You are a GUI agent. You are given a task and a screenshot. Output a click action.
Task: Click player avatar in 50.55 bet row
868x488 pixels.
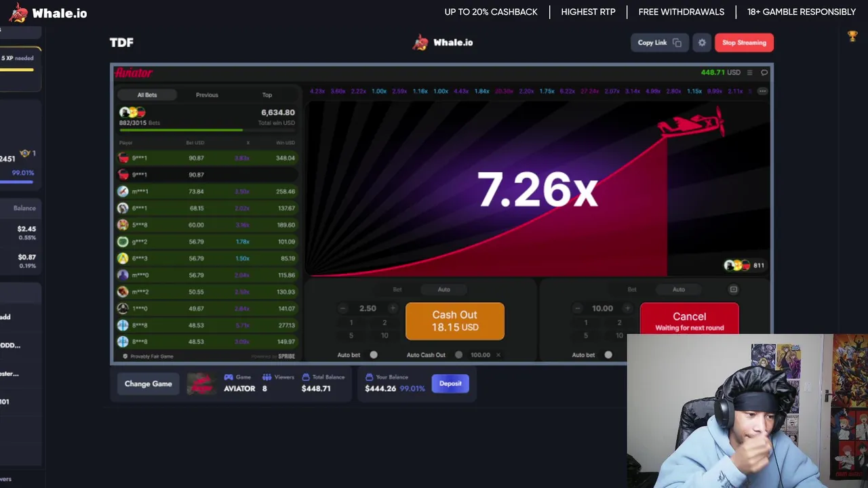pos(123,291)
